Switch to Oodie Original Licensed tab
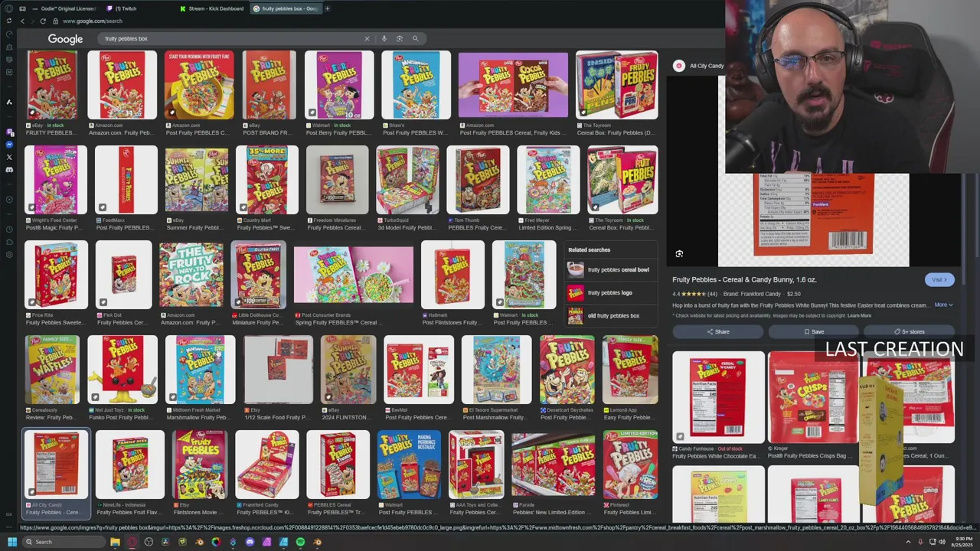Screen dimensions: 980x551 66,8
